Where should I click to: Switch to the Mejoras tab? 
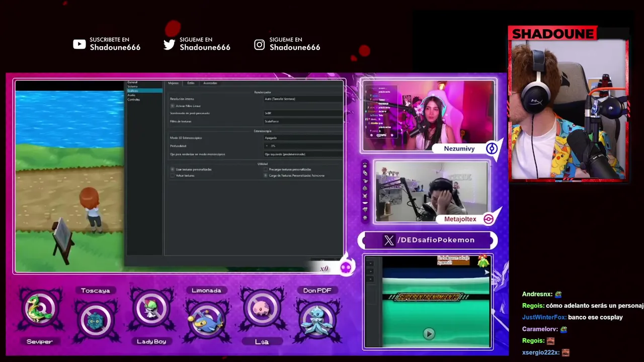coord(173,83)
